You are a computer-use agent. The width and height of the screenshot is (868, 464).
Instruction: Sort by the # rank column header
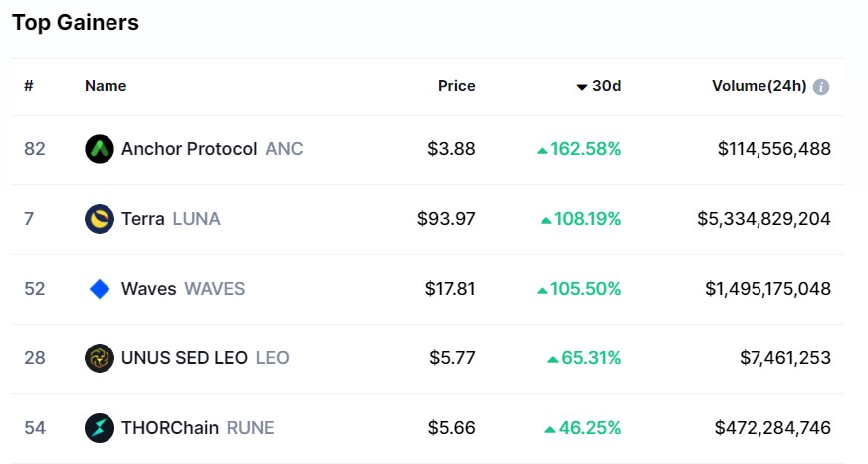(x=29, y=86)
